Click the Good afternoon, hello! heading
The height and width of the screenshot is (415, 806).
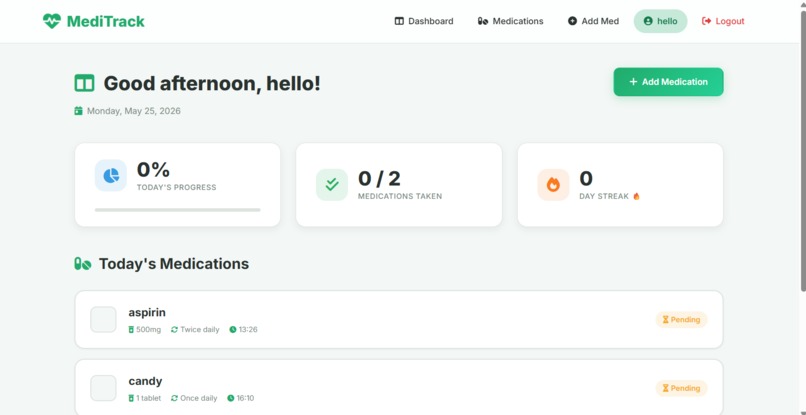coord(212,83)
